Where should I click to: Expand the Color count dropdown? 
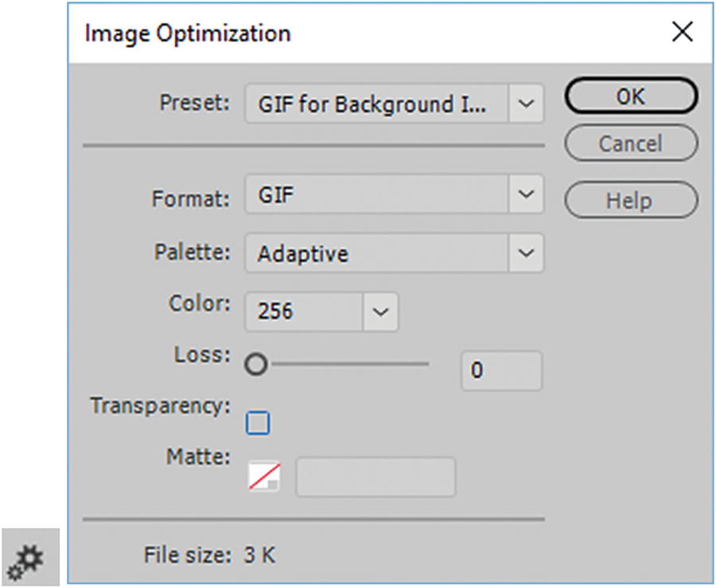(380, 311)
